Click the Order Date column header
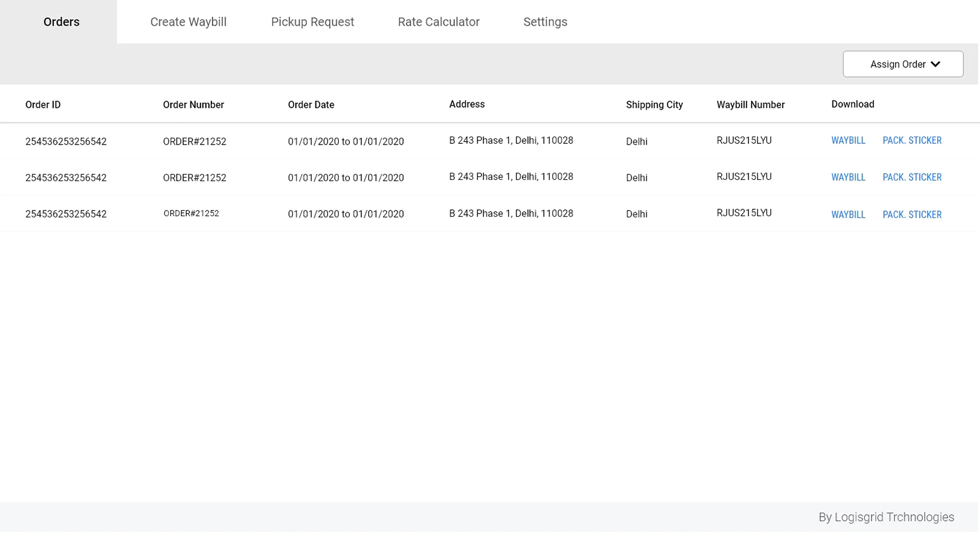Image resolution: width=980 pixels, height=551 pixels. click(x=311, y=105)
